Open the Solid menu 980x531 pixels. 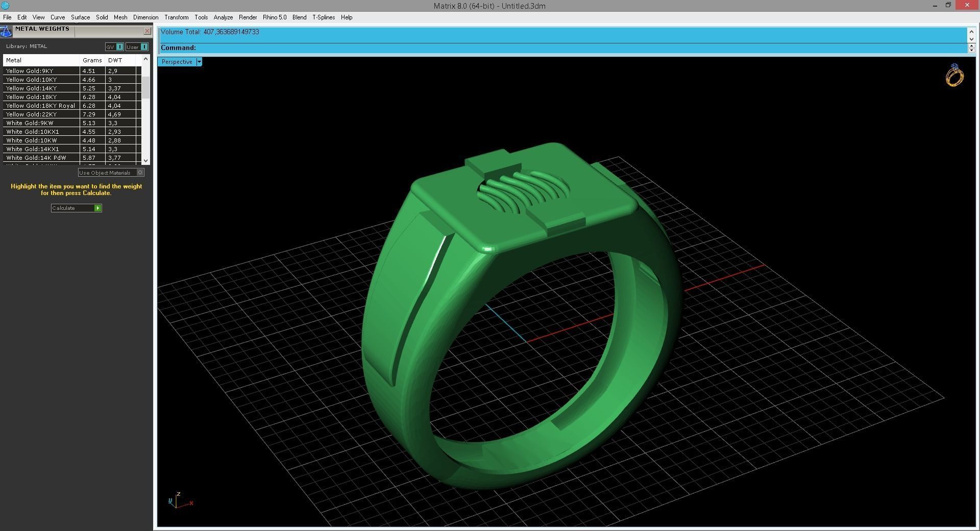pyautogui.click(x=102, y=17)
